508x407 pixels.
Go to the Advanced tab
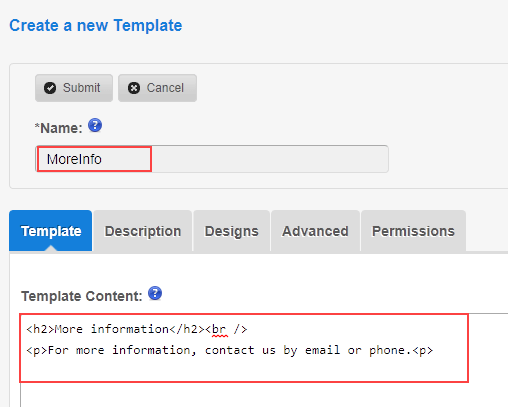click(x=315, y=231)
